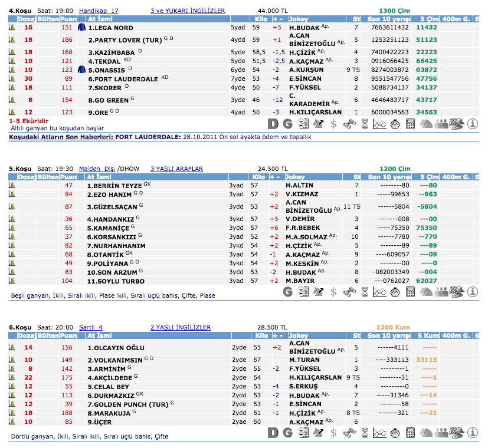488x448 pixels.
Task: Click the people group icon under race 5
Action: pyautogui.click(x=441, y=291)
